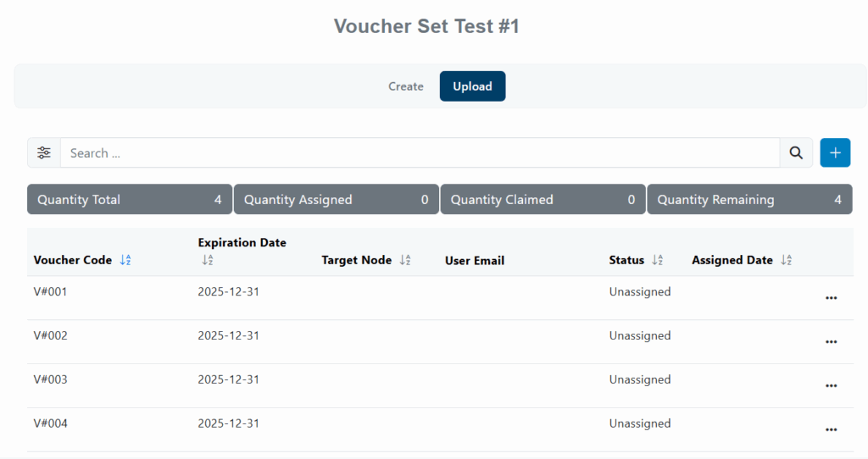Screen dimensions: 868x459
Task: Open the filter options icon beside search
Action: tap(44, 153)
